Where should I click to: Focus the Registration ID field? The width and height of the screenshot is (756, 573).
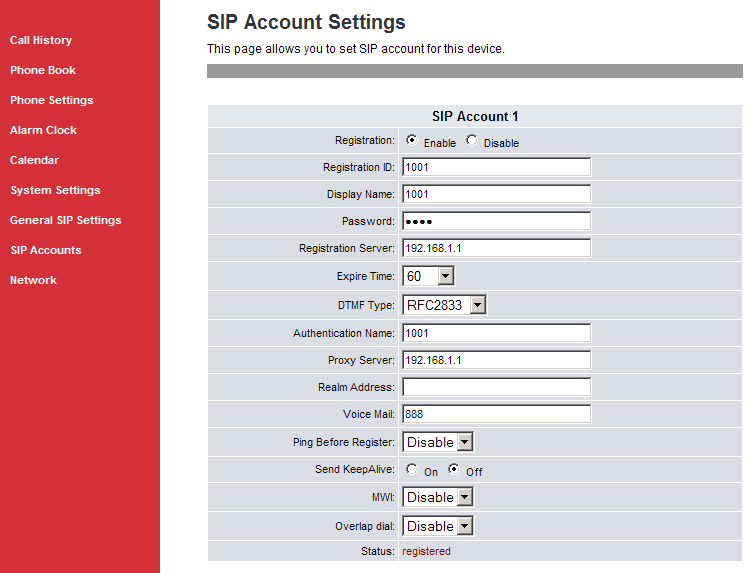pyautogui.click(x=497, y=167)
